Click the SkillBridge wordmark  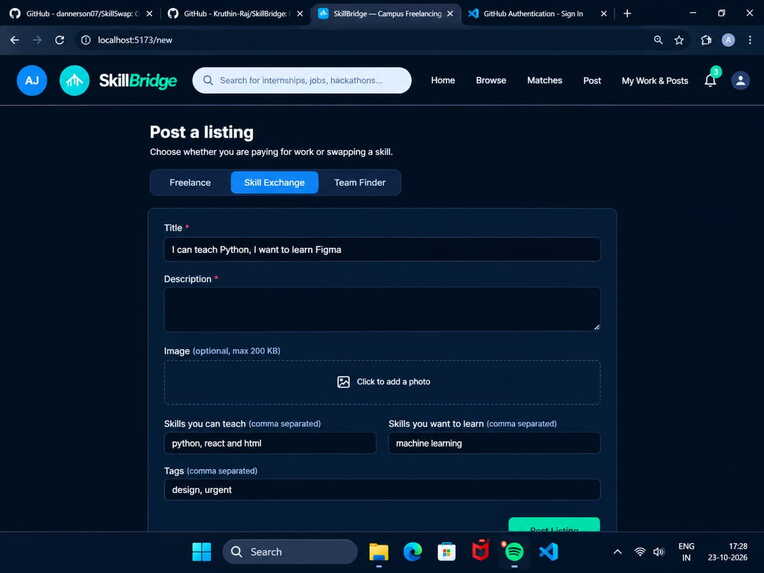tap(138, 81)
